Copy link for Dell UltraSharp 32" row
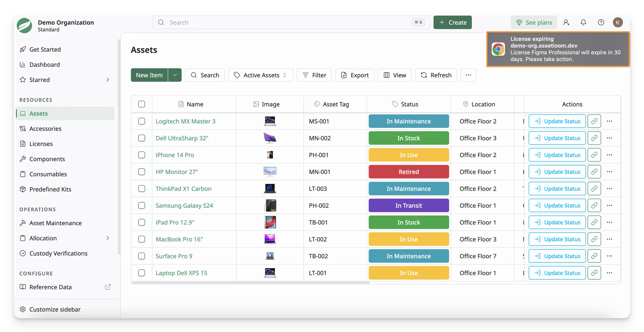Screen dimensions: 644x332 [594, 138]
